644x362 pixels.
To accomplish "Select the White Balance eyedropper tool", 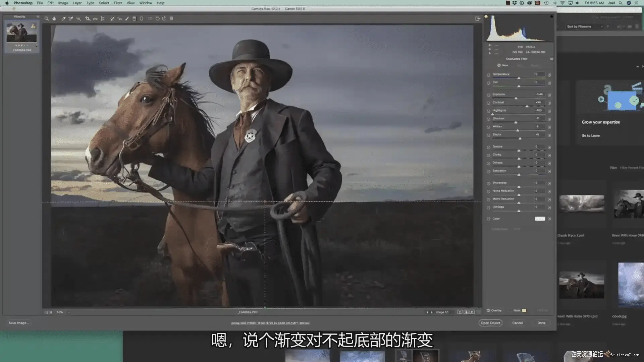I will click(63, 19).
